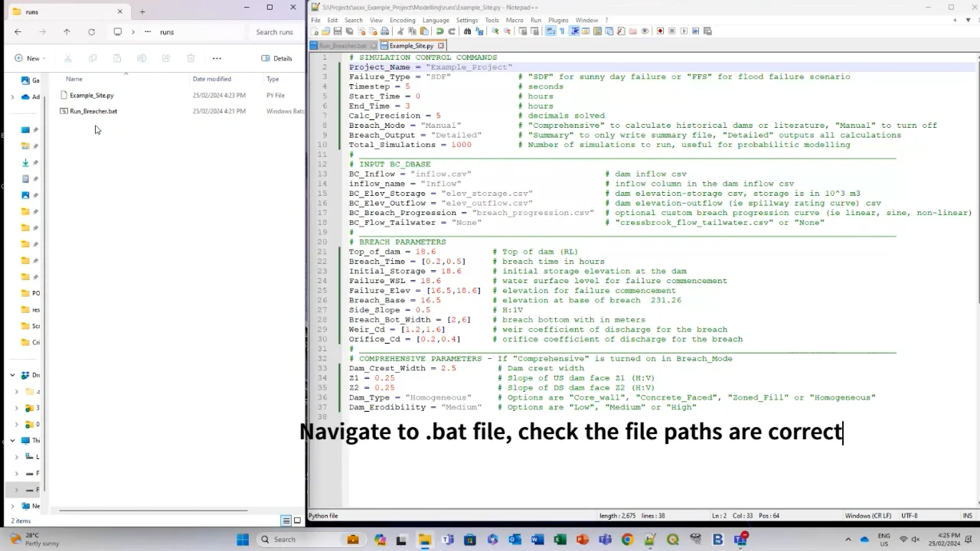Collapse the This PC node in navigation pane
This screenshot has width=980, height=551.
12,440
